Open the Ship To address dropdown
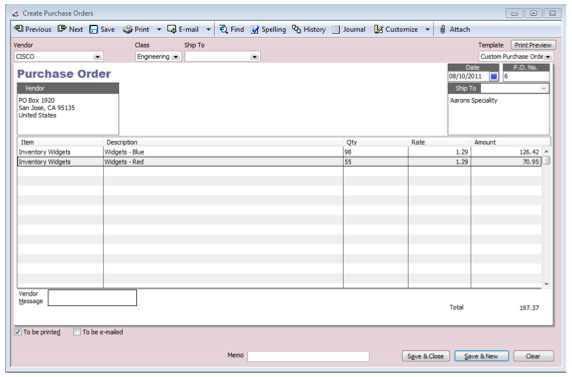The width and height of the screenshot is (572, 377). click(x=544, y=88)
